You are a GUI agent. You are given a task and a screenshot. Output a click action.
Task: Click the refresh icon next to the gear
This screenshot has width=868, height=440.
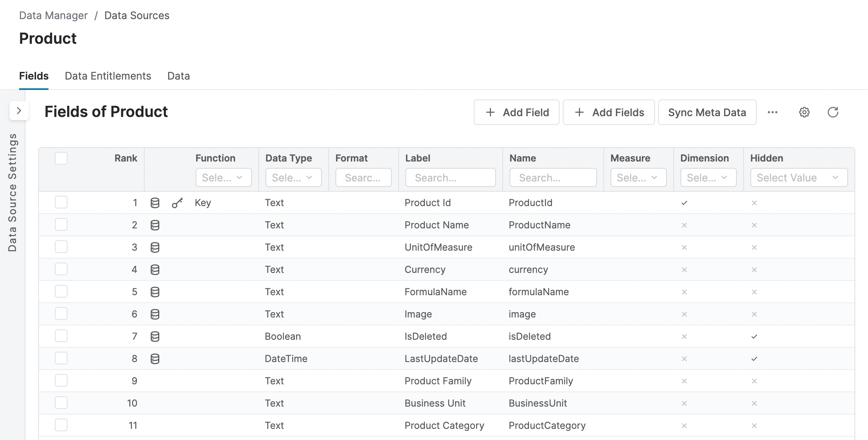coord(833,112)
